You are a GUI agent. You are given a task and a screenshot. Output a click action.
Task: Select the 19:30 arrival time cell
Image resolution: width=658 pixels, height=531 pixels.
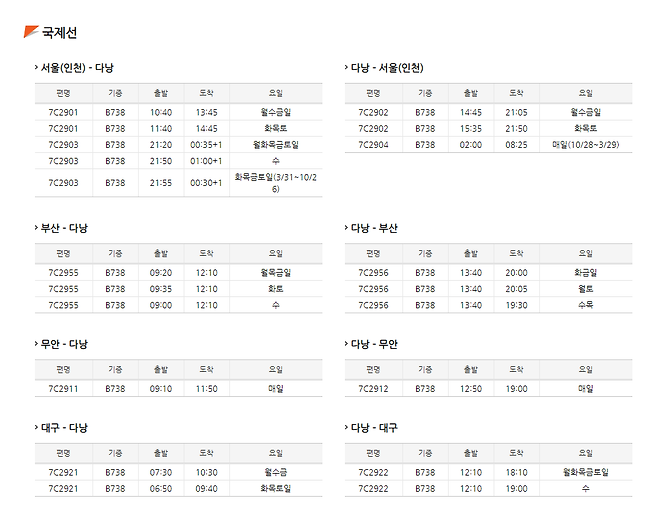point(516,304)
